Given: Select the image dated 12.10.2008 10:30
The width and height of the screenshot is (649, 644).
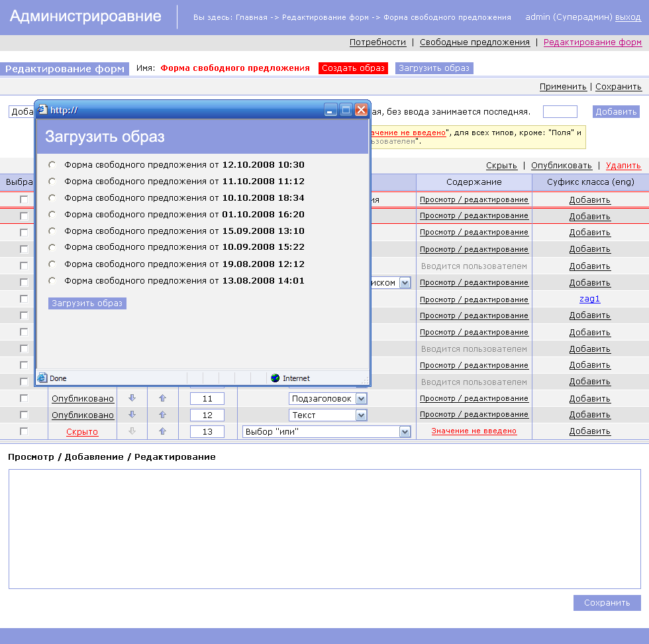Looking at the screenshot, I should pyautogui.click(x=52, y=164).
